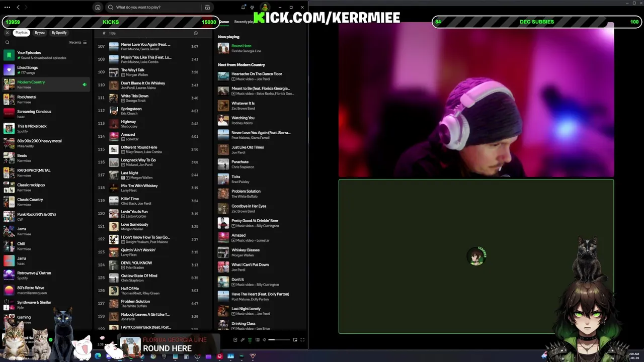The image size is (644, 362).
Task: Click the Microsoft Edge taskbar icon
Action: 98,356
